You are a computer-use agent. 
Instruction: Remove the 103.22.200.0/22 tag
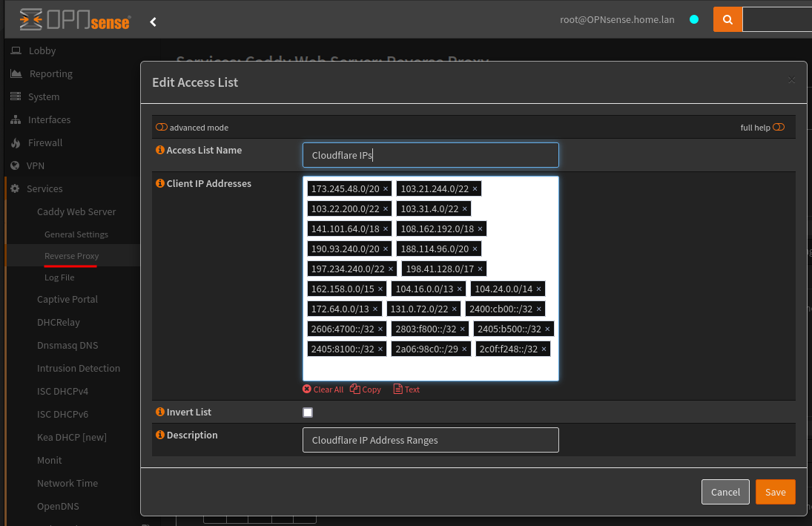pos(386,209)
